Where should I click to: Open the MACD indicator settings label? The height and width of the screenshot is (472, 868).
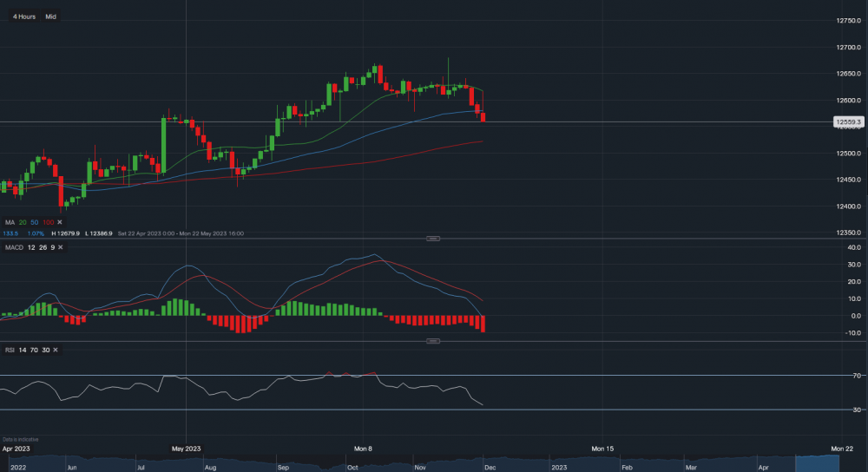point(13,248)
